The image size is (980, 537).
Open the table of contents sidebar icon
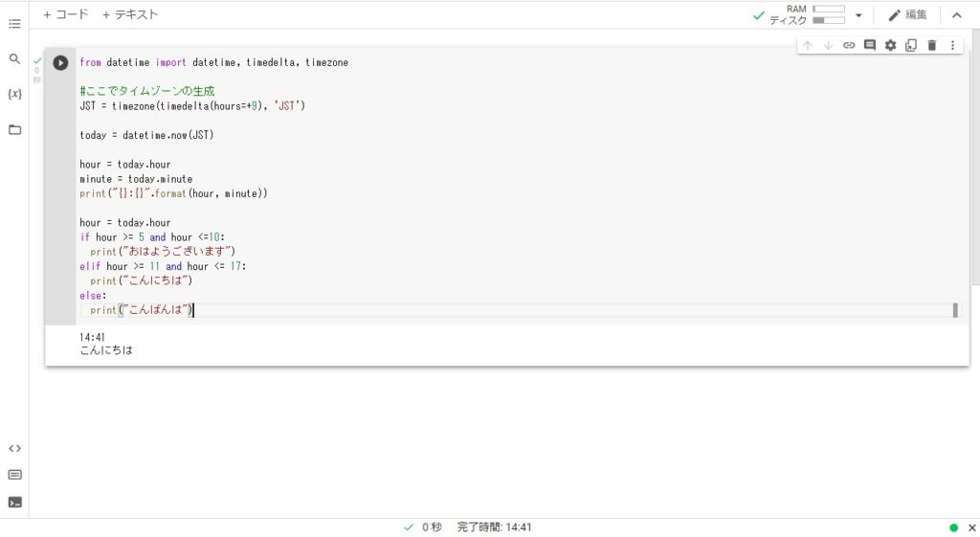tap(14, 24)
